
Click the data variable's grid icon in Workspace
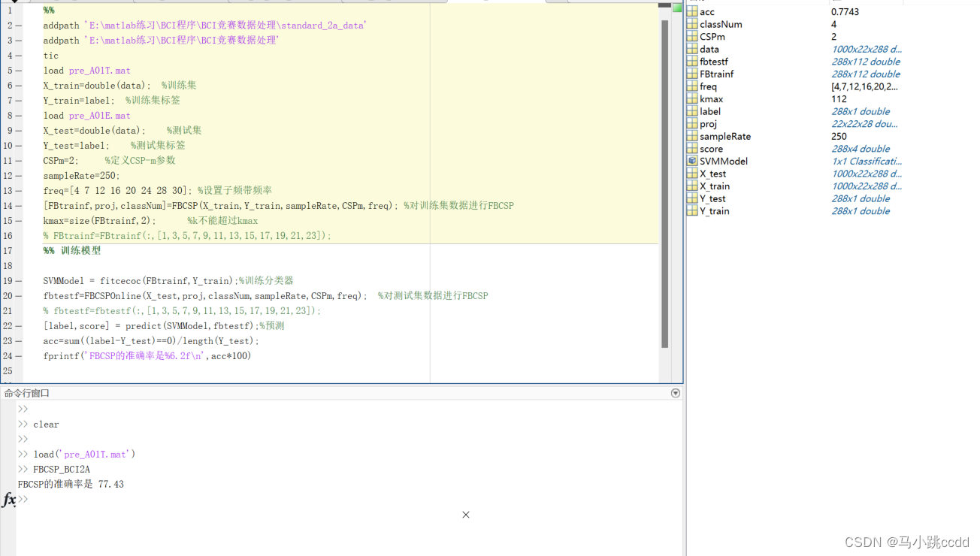(692, 49)
